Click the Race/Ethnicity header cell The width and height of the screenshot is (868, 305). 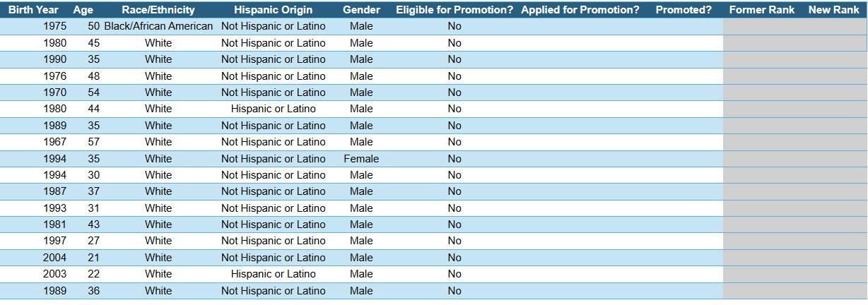point(158,10)
